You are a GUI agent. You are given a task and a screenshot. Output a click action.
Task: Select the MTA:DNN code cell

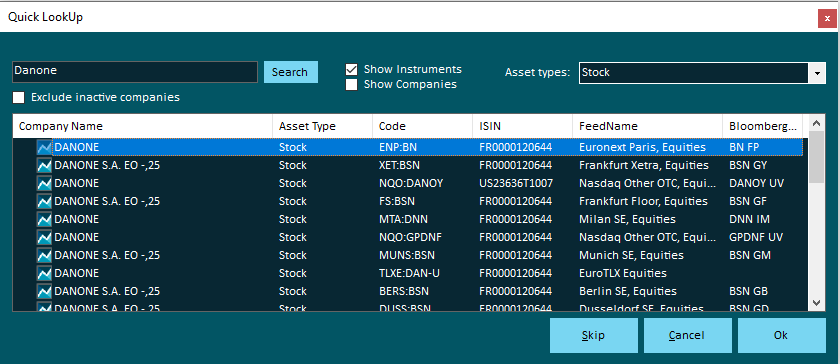point(422,219)
